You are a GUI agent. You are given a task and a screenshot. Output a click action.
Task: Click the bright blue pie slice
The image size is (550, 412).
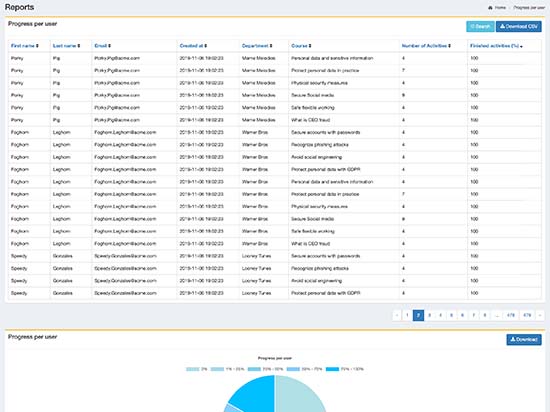(256, 394)
